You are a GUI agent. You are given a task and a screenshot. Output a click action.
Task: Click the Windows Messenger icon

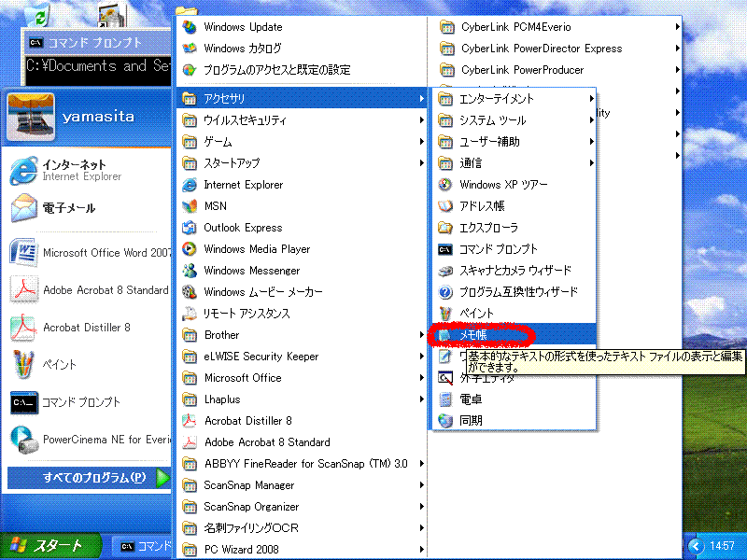[x=190, y=271]
